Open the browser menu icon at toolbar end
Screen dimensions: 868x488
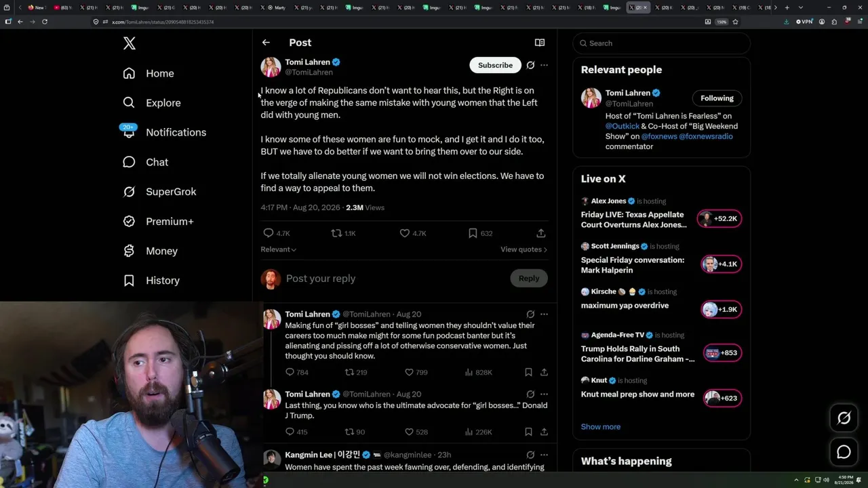pyautogui.click(x=859, y=22)
